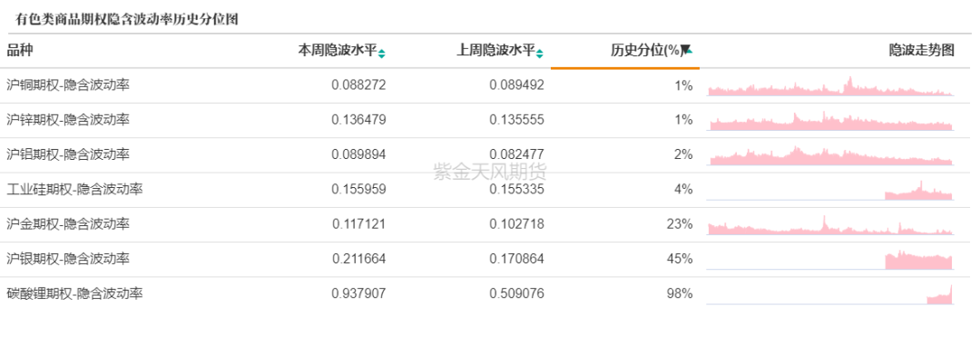The image size is (980, 356).
Task: Click the 45% percentile of 沪银期权
Action: pyautogui.click(x=680, y=259)
